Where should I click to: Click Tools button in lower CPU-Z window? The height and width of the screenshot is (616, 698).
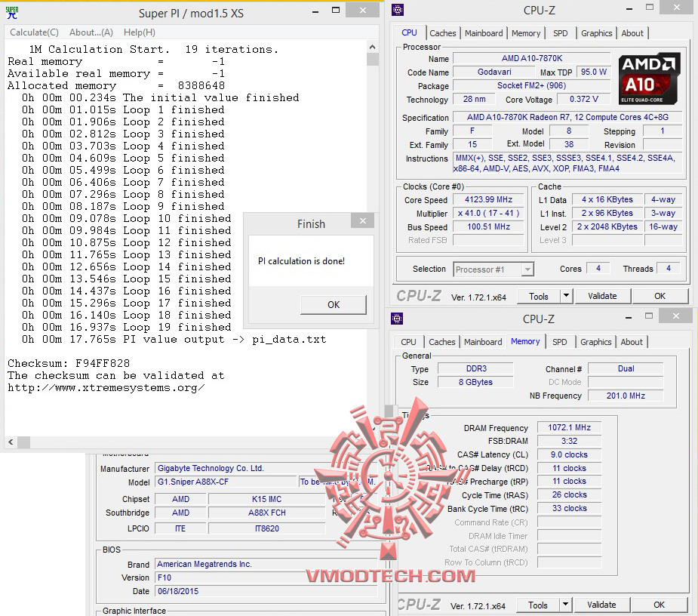click(x=537, y=605)
